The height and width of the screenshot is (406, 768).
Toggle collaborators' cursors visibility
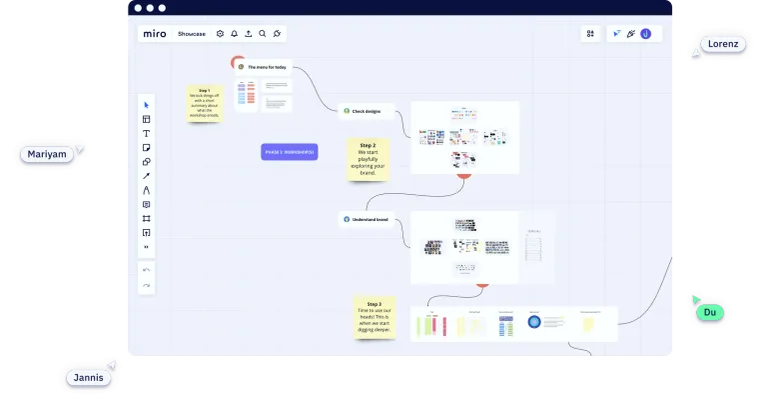617,34
